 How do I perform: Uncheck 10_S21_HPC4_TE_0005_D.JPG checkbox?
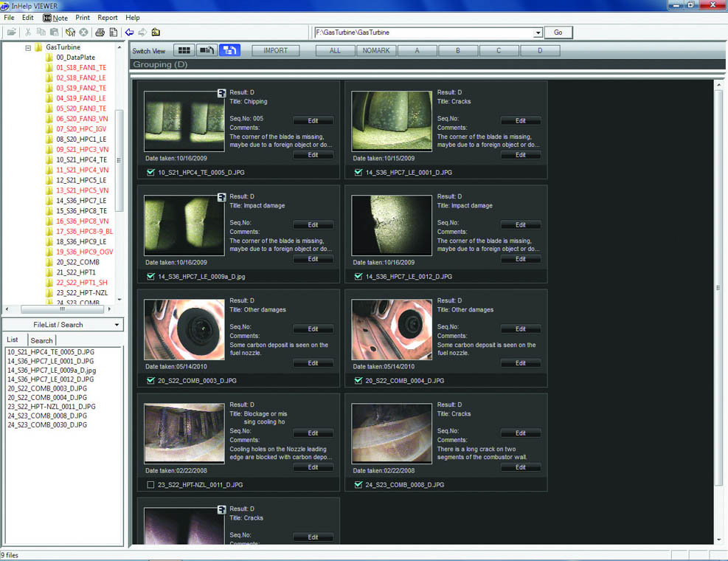(150, 173)
